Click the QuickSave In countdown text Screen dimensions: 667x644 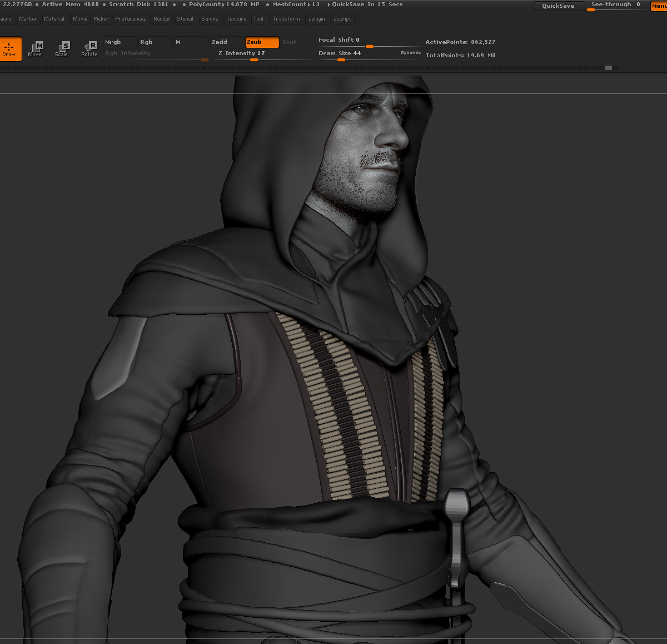pos(367,4)
